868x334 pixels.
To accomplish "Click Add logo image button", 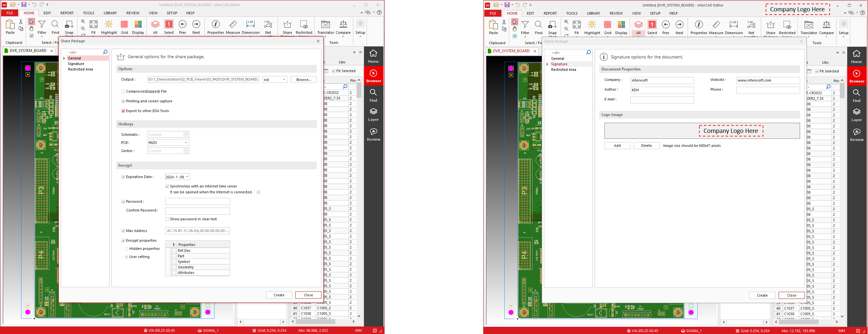I will [617, 146].
